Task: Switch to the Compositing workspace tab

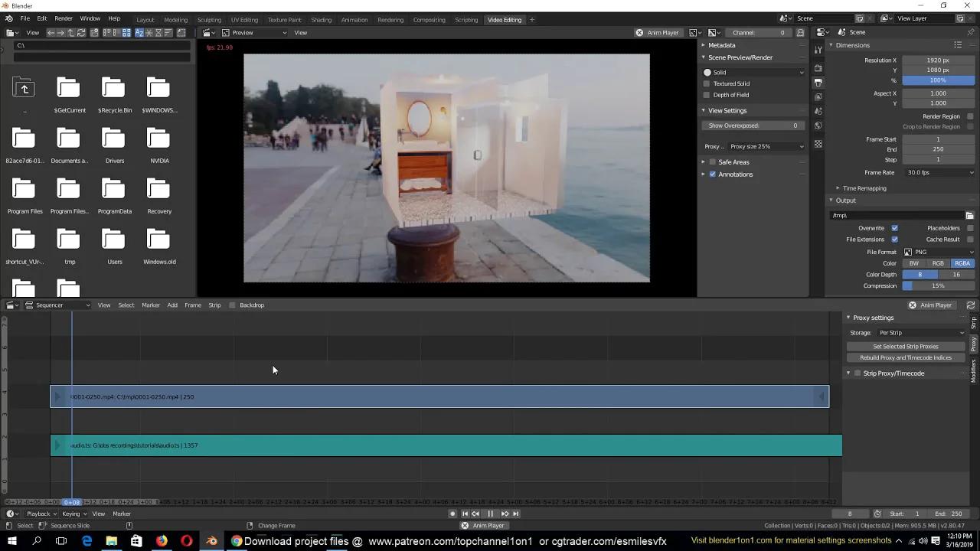Action: (x=429, y=19)
